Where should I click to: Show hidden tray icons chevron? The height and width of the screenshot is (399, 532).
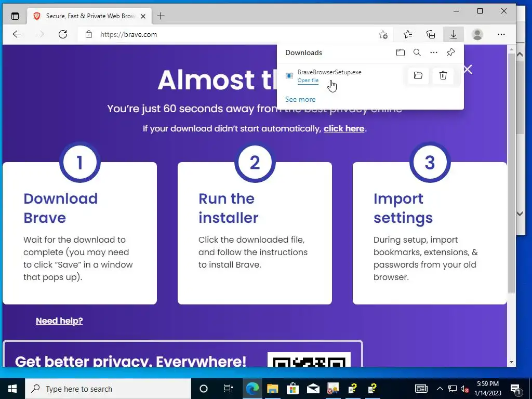[440, 389]
